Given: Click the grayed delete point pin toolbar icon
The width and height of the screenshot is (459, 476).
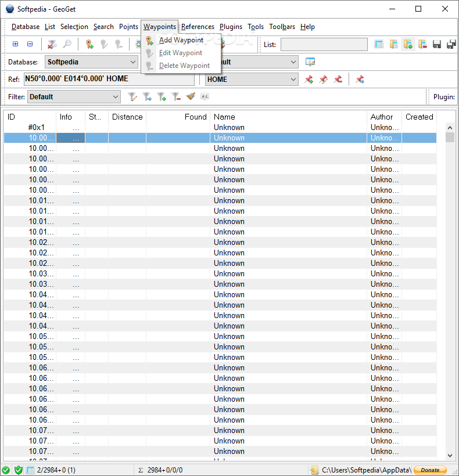Looking at the screenshot, I should click(x=119, y=44).
